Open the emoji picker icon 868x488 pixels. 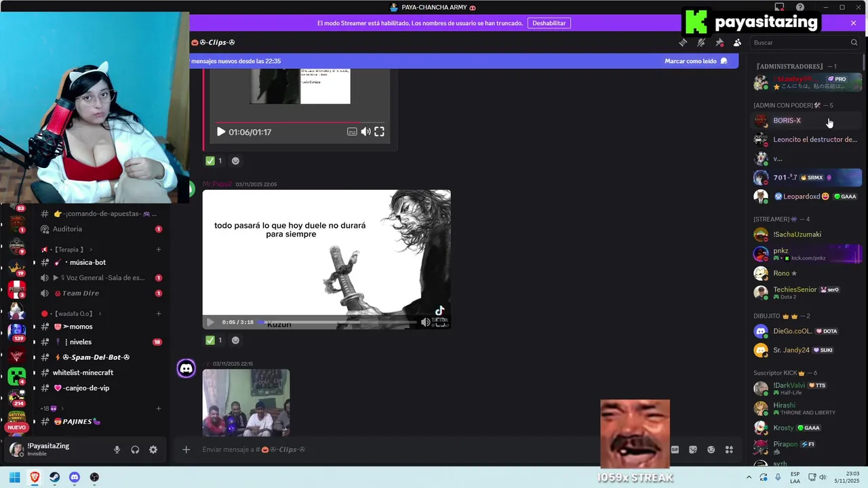click(711, 449)
